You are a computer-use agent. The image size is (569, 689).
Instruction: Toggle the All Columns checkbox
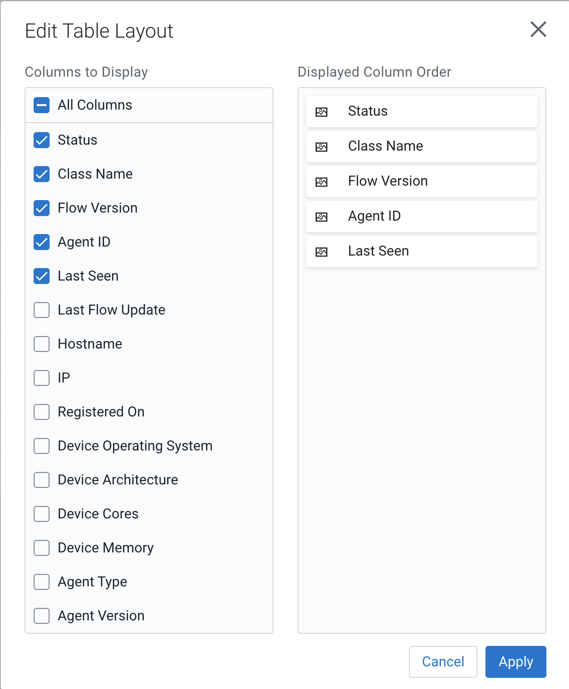pos(42,105)
